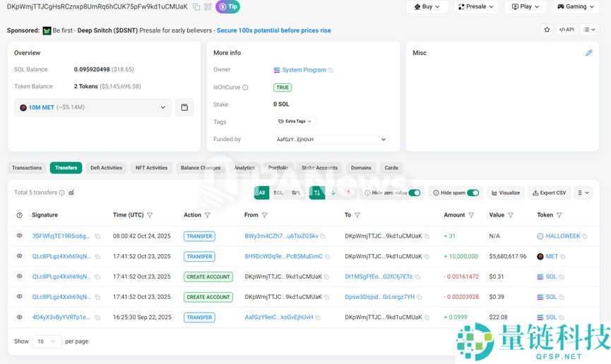Click the Export CSV button
Screen dimensions: 611x364
(549, 193)
